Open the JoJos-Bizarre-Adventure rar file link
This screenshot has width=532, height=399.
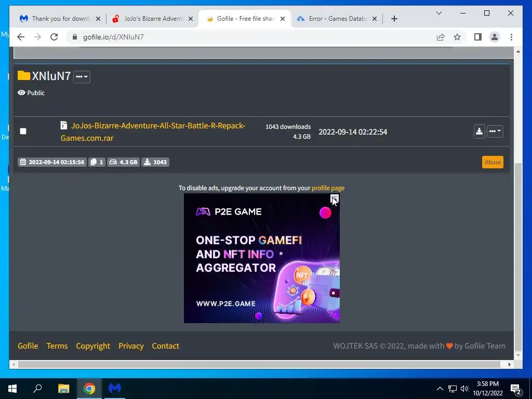tap(153, 131)
